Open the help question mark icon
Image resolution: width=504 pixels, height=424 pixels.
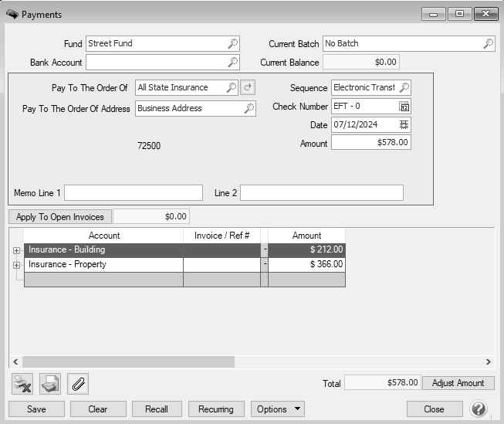point(479,409)
